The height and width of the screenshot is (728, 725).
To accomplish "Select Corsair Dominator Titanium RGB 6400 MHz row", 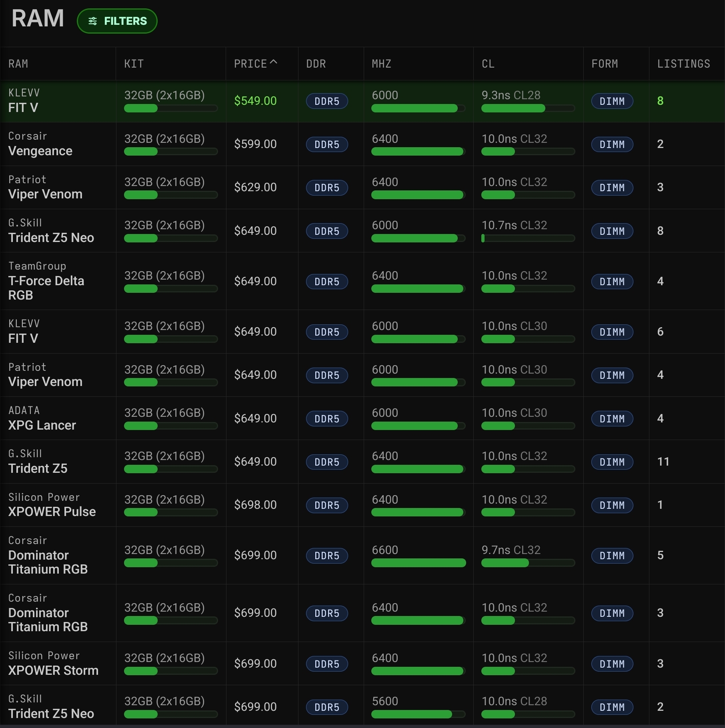I will [x=362, y=613].
